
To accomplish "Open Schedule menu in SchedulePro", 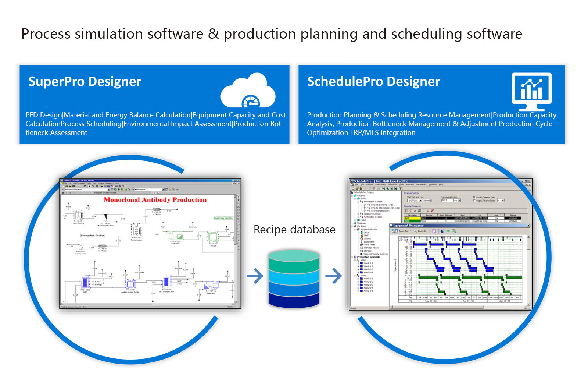I will 392,184.
